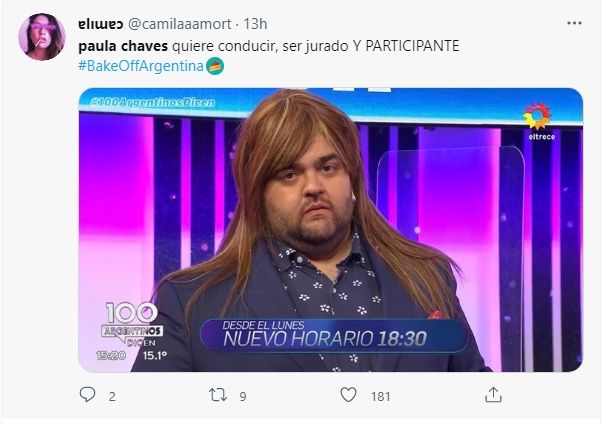602x426 pixels.
Task: Click the #100ArgentinosDicen text in image
Action: [153, 102]
